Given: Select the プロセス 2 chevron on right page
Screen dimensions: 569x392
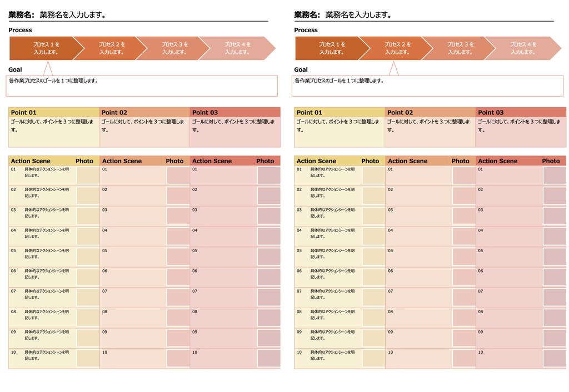Looking at the screenshot, I should [x=397, y=48].
